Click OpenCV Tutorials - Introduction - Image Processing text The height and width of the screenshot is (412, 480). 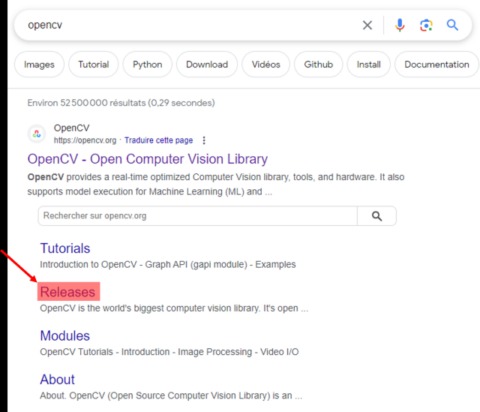[169, 352]
